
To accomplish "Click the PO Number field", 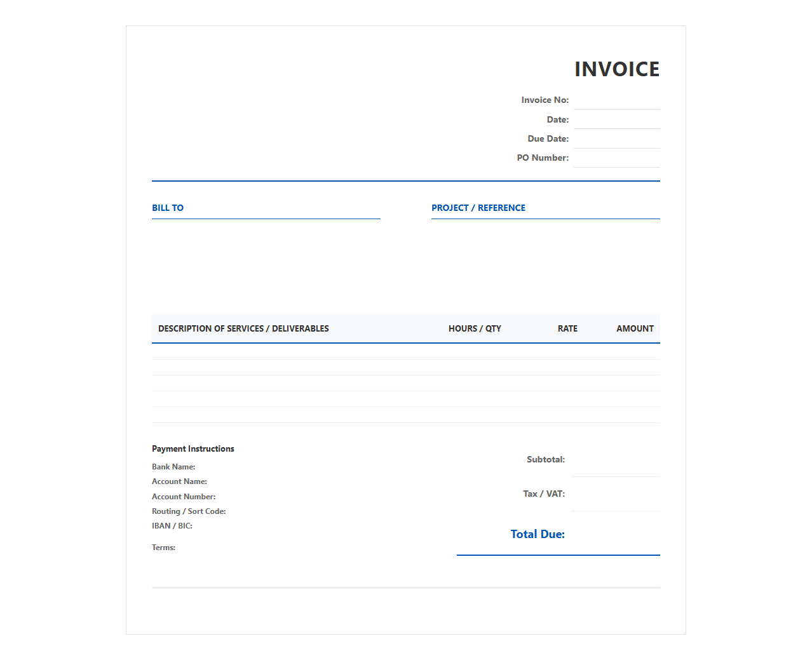I will (616, 158).
